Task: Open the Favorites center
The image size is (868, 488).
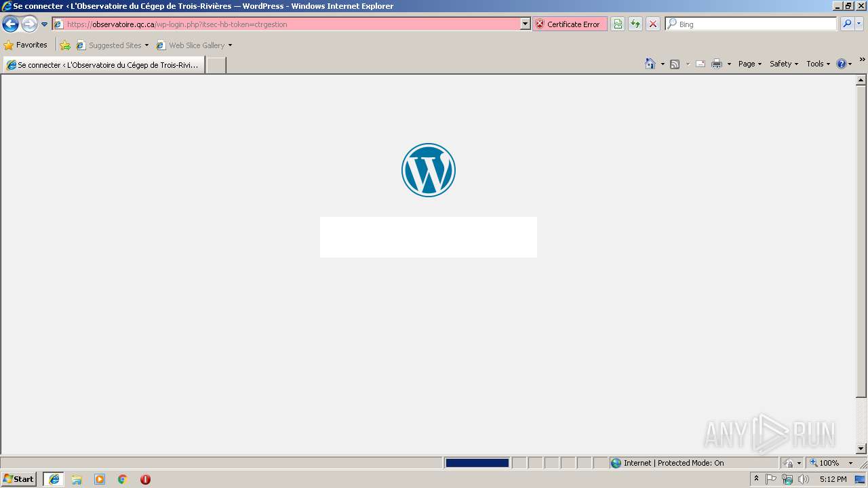Action: pyautogui.click(x=26, y=45)
